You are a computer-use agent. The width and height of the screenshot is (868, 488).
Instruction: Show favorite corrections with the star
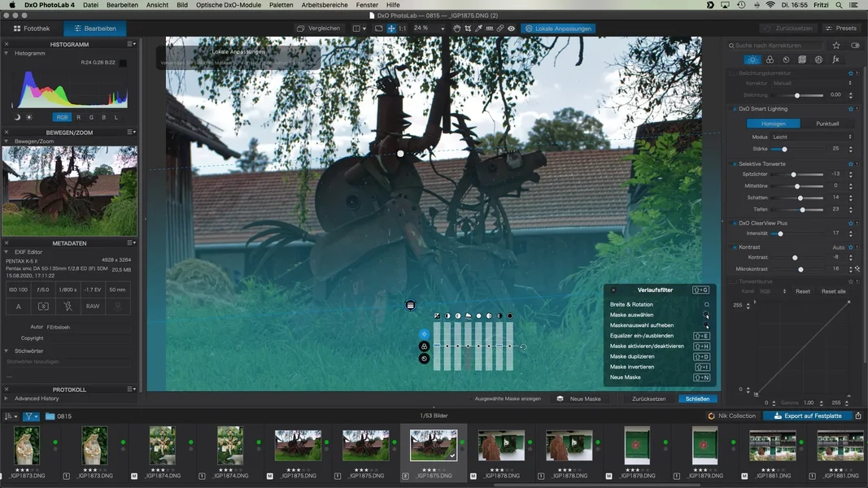click(x=836, y=46)
